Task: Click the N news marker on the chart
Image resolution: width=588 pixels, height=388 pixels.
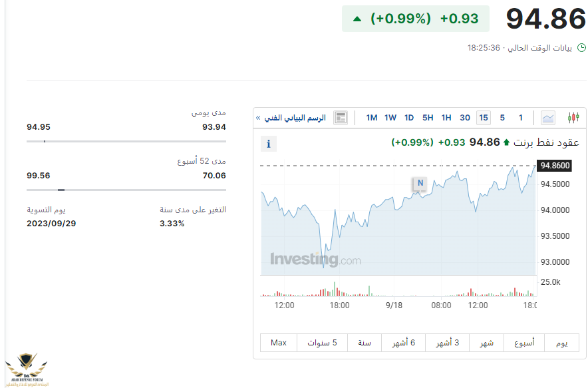Action: click(420, 183)
